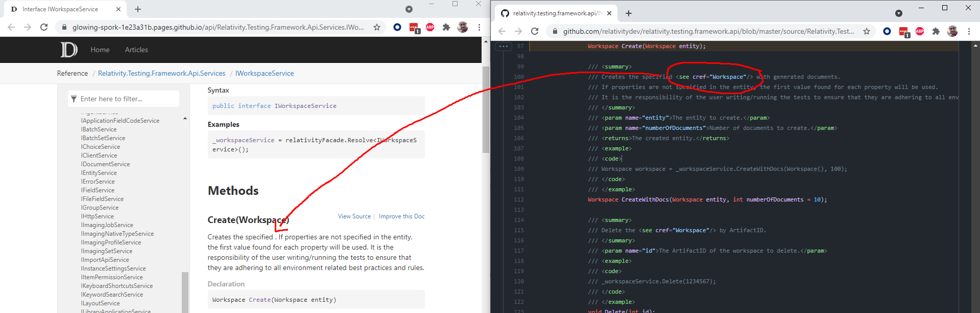
Task: Open the blue circle extension in docs window
Action: (x=397, y=27)
